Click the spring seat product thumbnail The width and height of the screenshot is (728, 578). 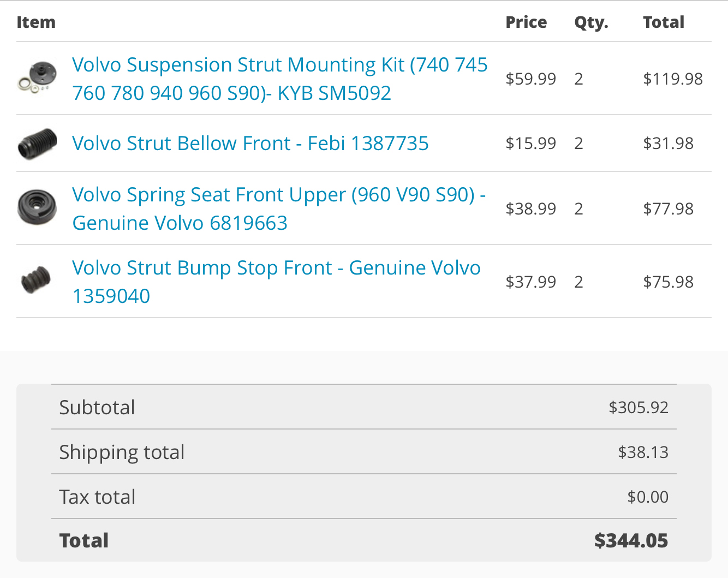(37, 207)
